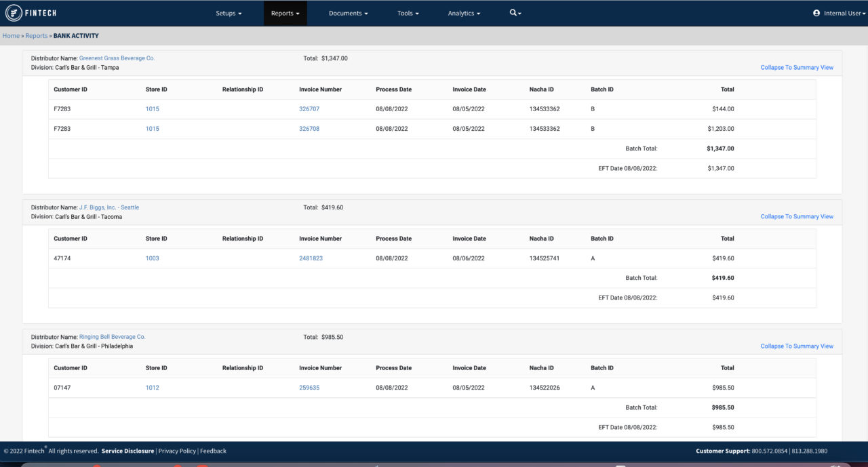The height and width of the screenshot is (467, 868).
Task: Expand the Internal User dropdown
Action: tap(841, 13)
